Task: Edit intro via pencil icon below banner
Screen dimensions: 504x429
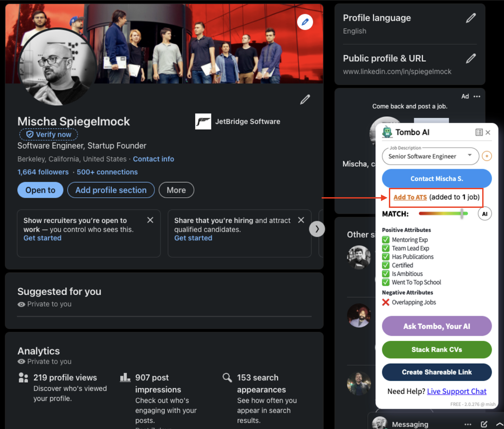Action: click(305, 100)
